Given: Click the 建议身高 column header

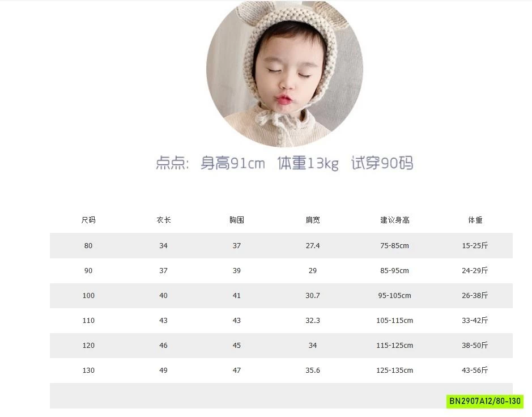Looking at the screenshot, I should [x=394, y=220].
